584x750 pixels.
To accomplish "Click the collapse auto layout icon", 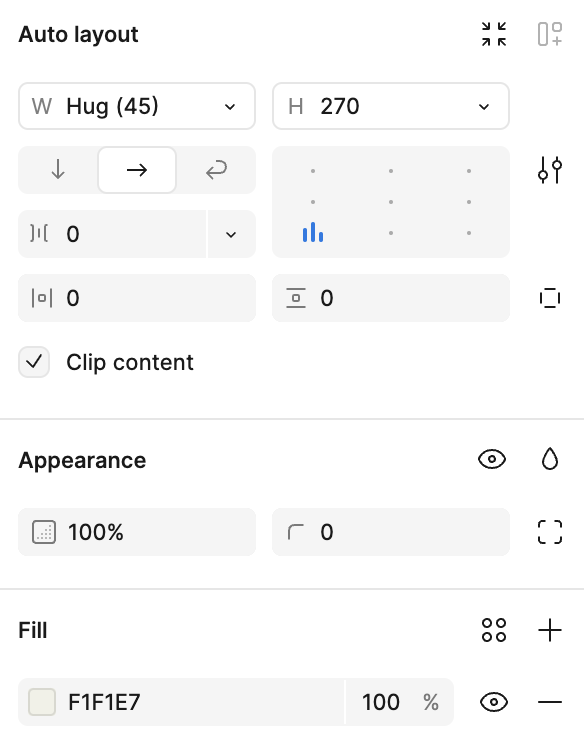I will (x=494, y=34).
